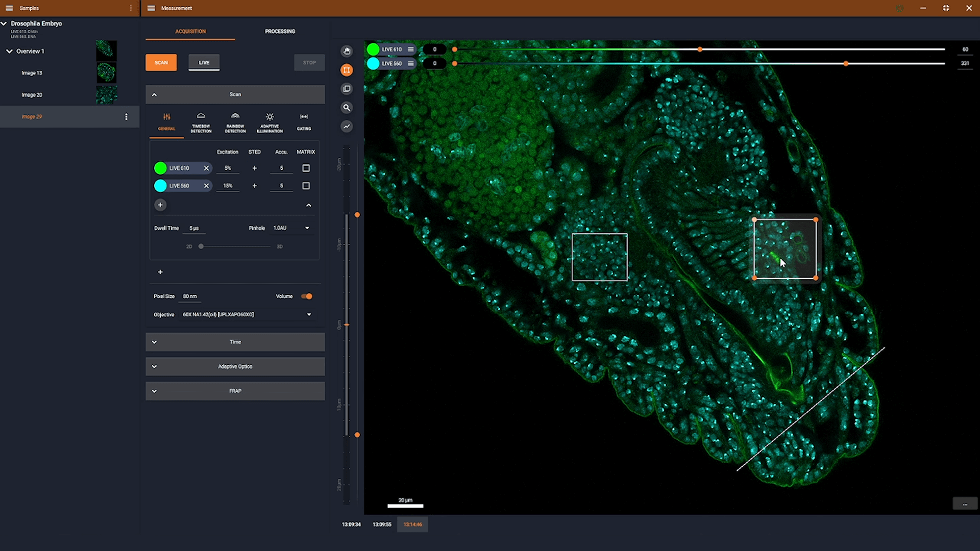
Task: Open the intensity profile tool
Action: tap(347, 127)
